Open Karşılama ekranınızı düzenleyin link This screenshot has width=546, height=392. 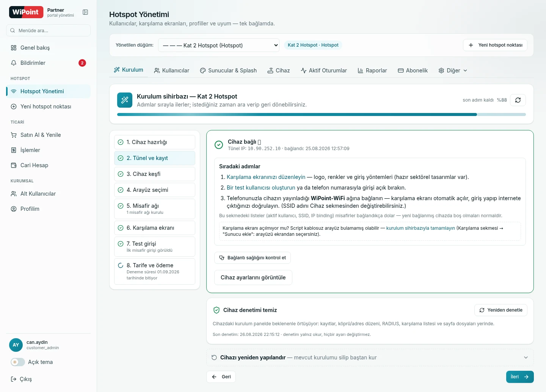click(266, 177)
